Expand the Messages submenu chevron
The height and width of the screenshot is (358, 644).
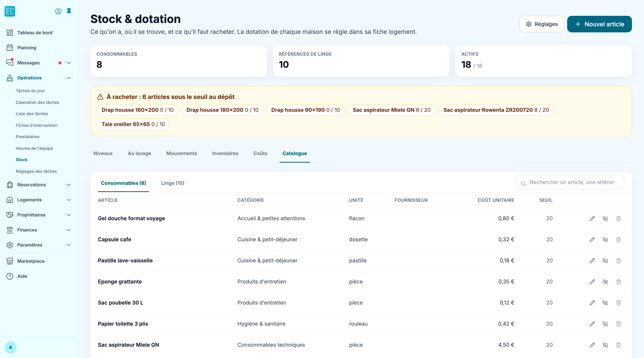click(x=69, y=63)
